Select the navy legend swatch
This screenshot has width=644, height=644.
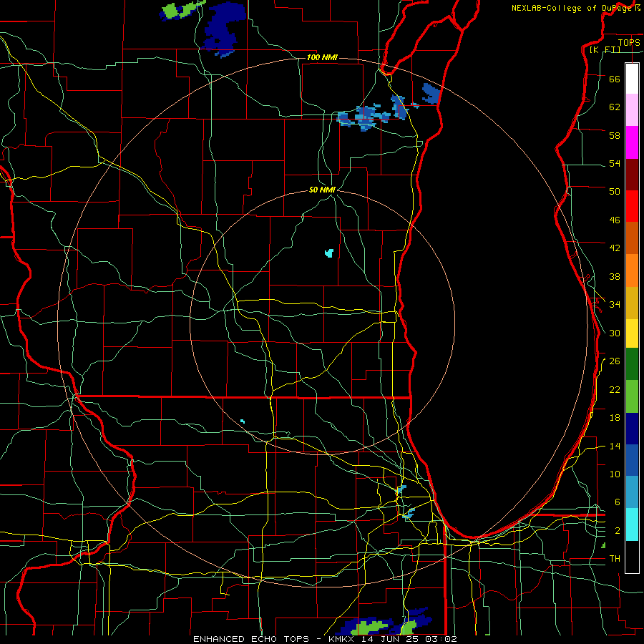tap(632, 429)
